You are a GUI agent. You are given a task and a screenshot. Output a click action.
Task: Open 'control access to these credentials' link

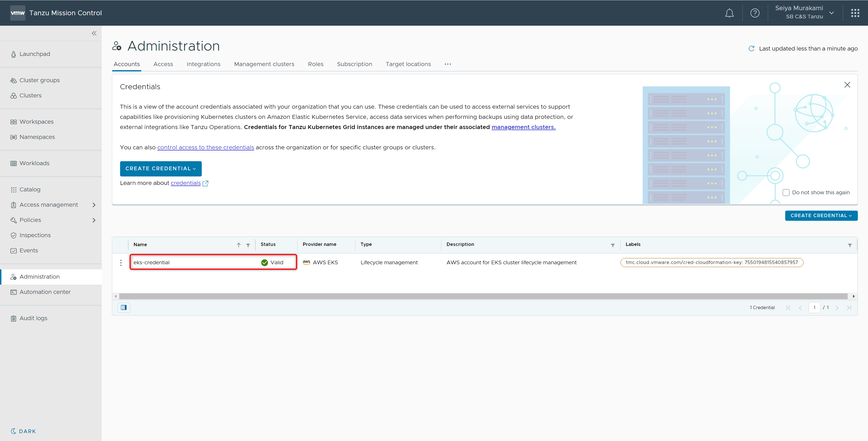(205, 147)
